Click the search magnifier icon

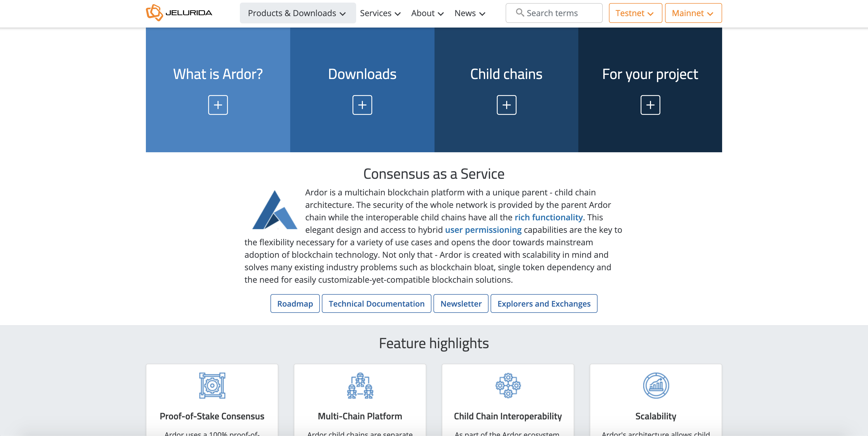coord(520,13)
